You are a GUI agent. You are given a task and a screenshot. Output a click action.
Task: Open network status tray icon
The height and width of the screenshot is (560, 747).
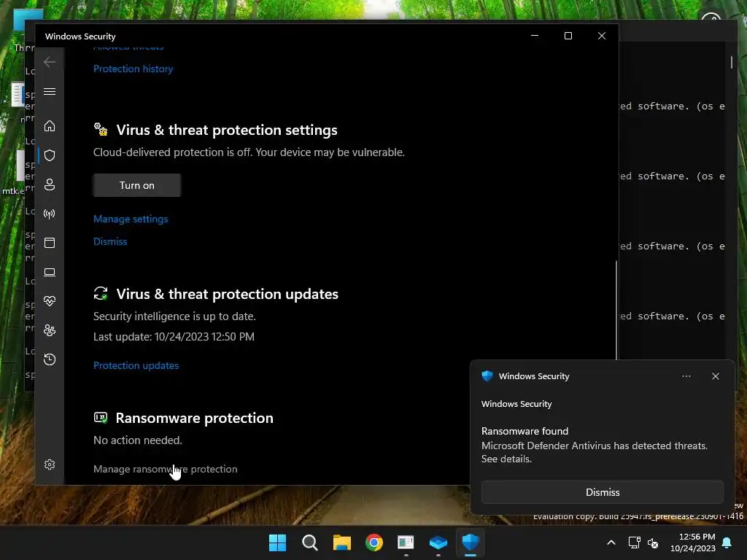[x=634, y=542]
